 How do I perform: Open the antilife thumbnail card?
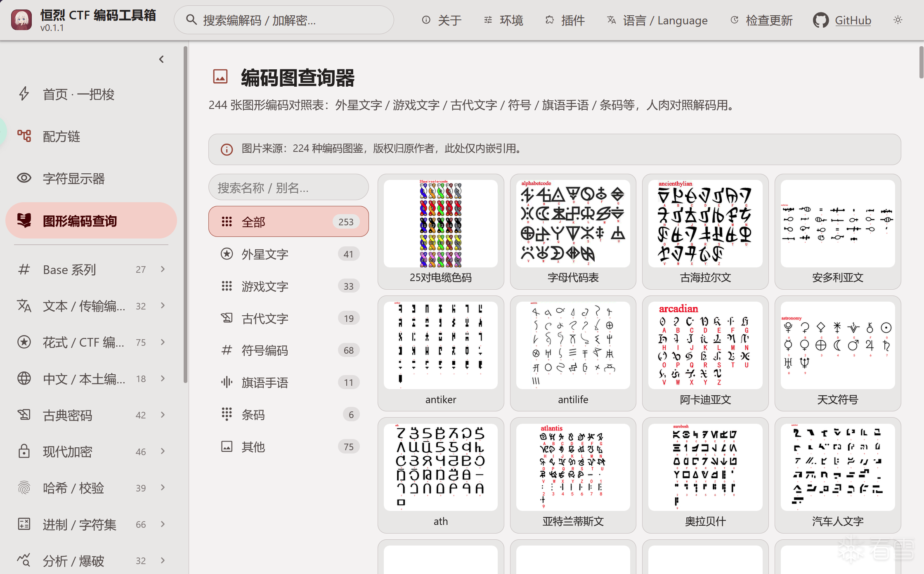573,354
